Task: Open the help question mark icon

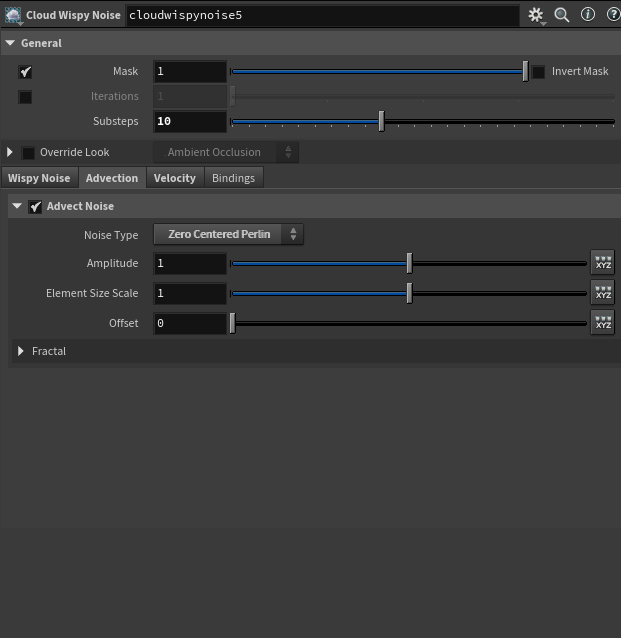Action: point(613,15)
